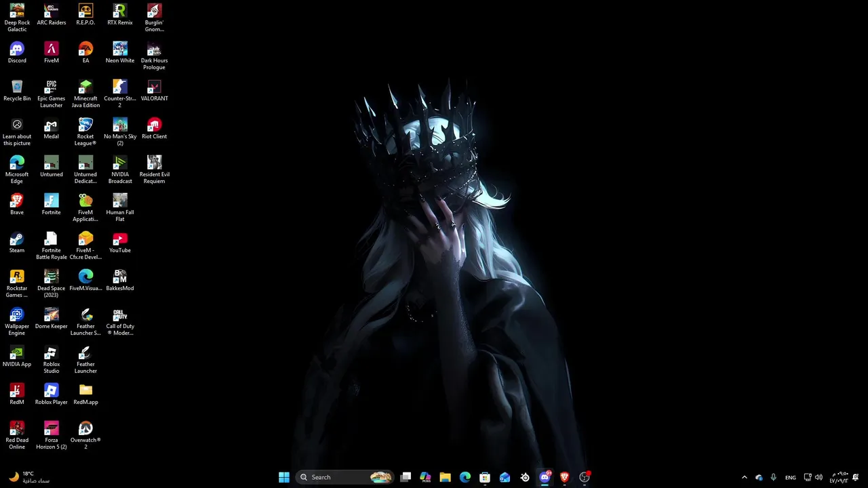This screenshot has height=488, width=868.
Task: Select the Deep Rock Galactic desktop icon
Action: point(17,18)
